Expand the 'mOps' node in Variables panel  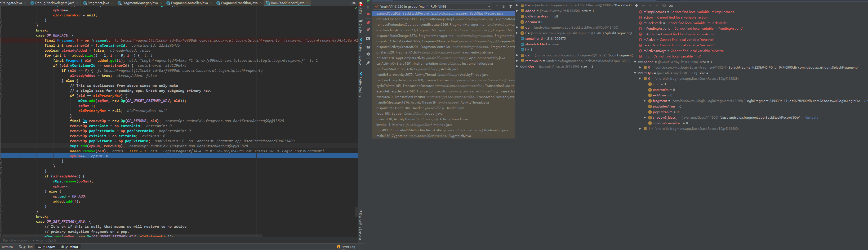[x=517, y=66]
